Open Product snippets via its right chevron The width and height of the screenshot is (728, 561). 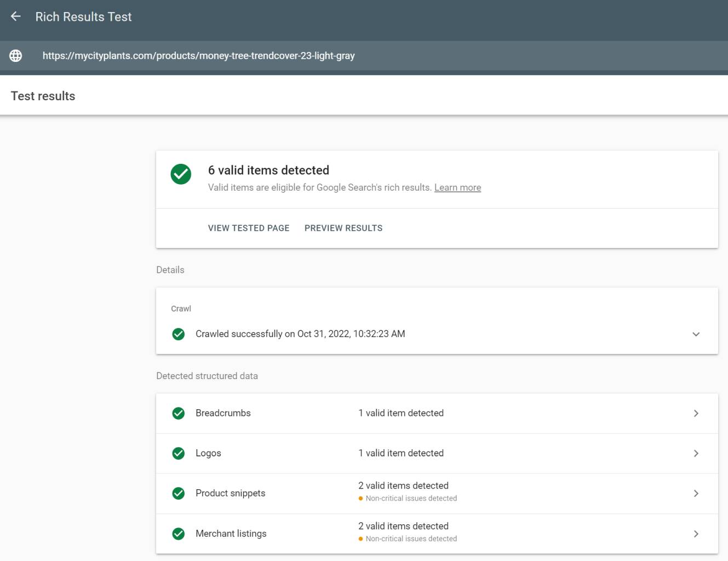pos(696,494)
